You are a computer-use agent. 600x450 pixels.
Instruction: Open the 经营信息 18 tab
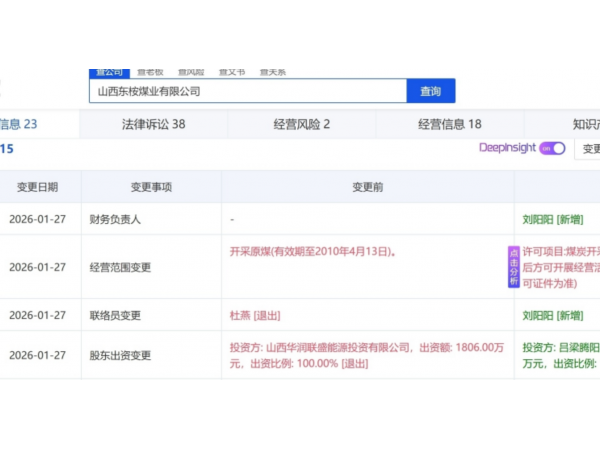click(449, 124)
